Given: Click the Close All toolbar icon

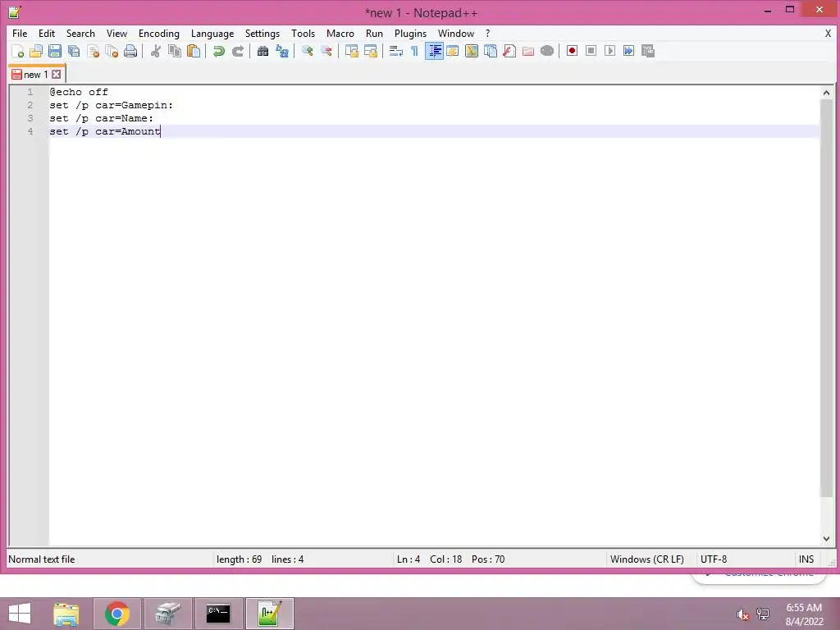Looking at the screenshot, I should pos(112,51).
